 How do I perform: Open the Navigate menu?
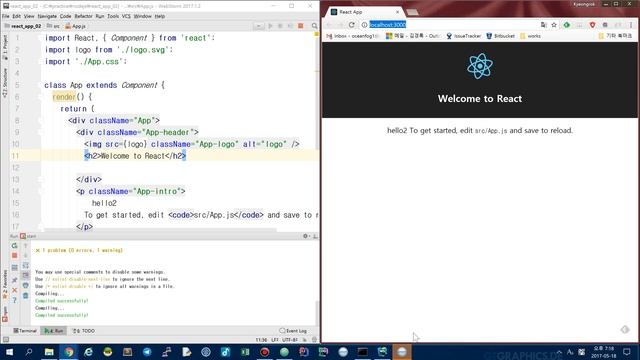(x=47, y=16)
